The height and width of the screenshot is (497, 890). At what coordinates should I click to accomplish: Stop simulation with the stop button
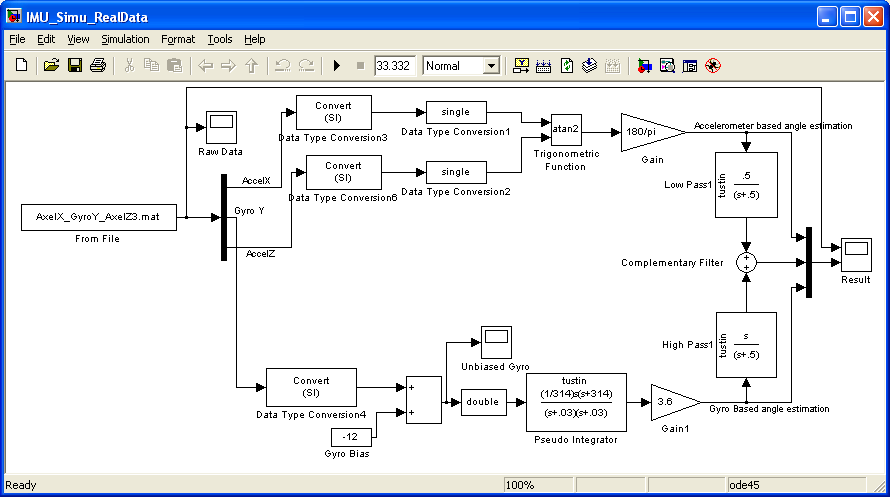click(360, 66)
